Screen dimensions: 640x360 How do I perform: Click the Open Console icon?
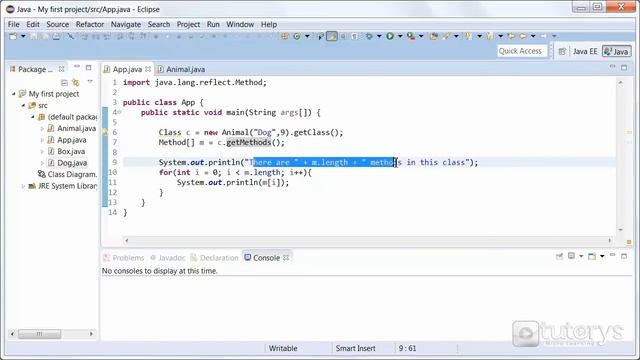[x=592, y=256]
